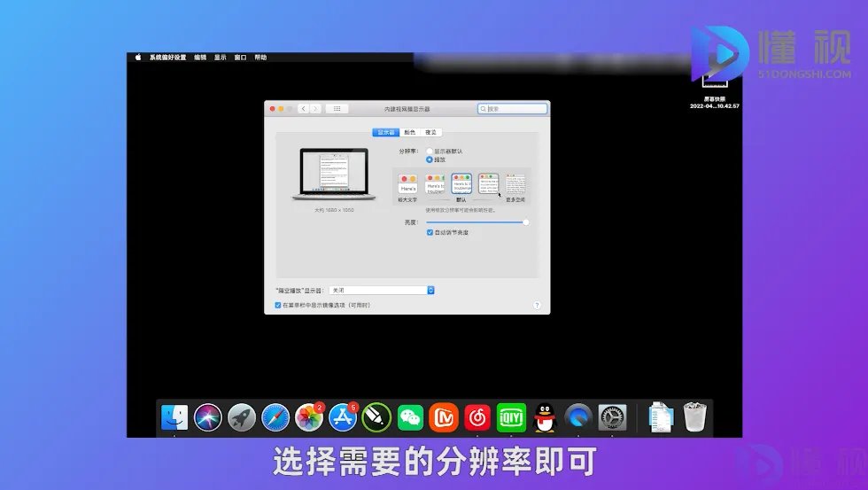Open the documents stack in dock
Viewport: 868px width, 490px height.
click(x=661, y=417)
